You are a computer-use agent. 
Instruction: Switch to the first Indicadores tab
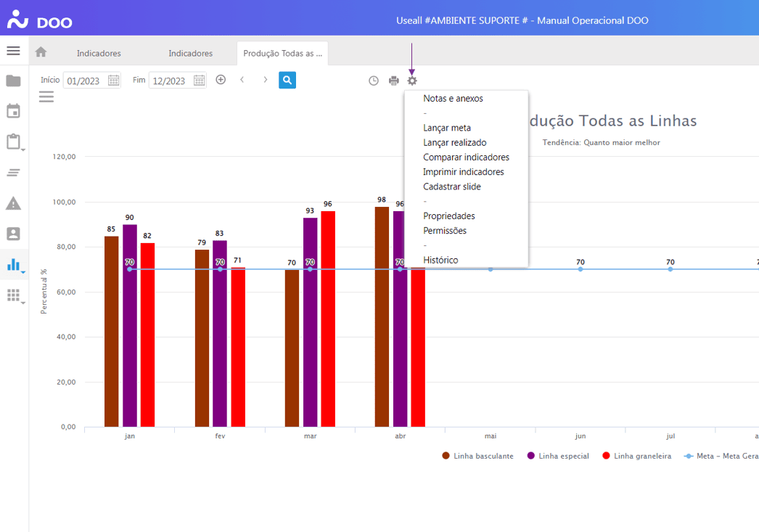click(x=99, y=53)
